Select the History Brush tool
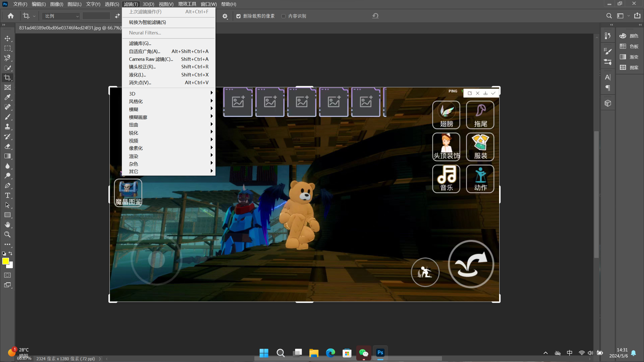 (8, 137)
